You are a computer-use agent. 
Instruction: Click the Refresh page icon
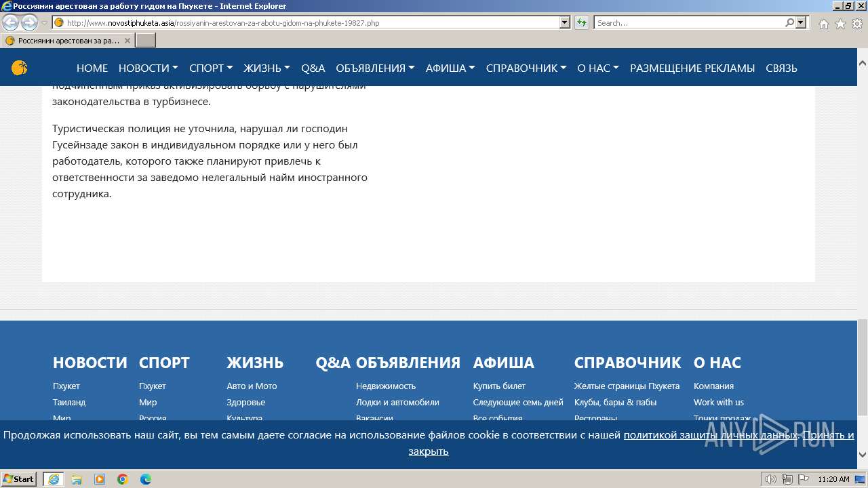point(582,22)
